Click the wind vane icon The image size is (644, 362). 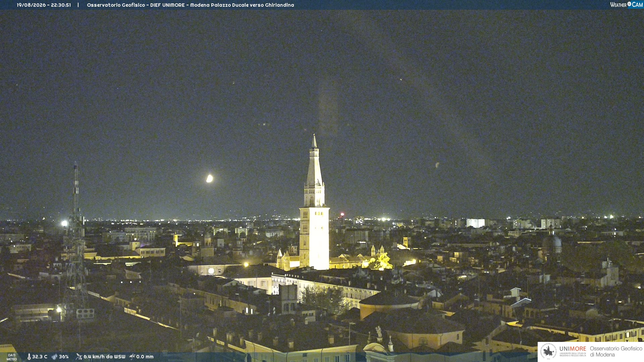pos(79,357)
